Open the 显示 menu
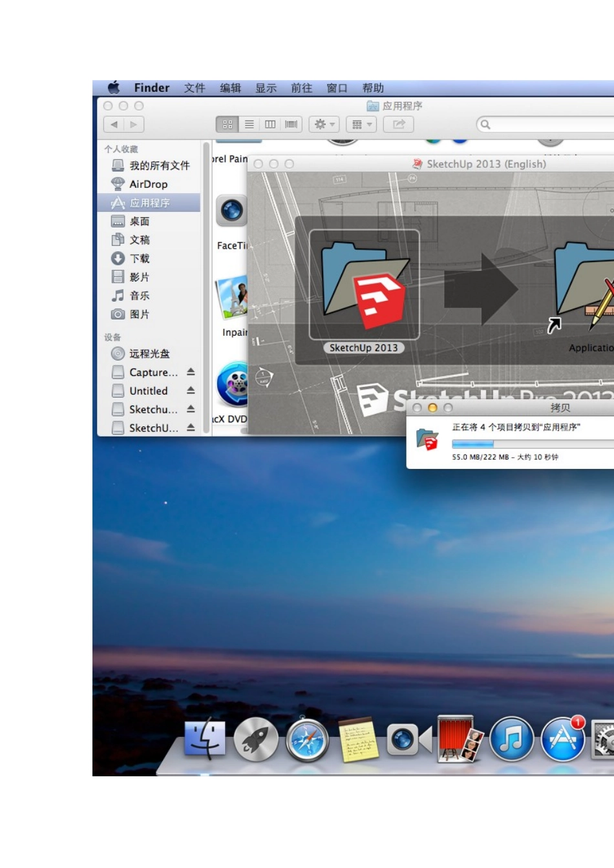This screenshot has width=614, height=868. 266,88
